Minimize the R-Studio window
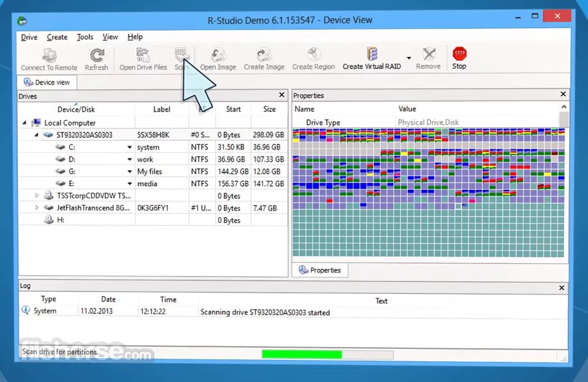The width and height of the screenshot is (588, 382). point(518,17)
